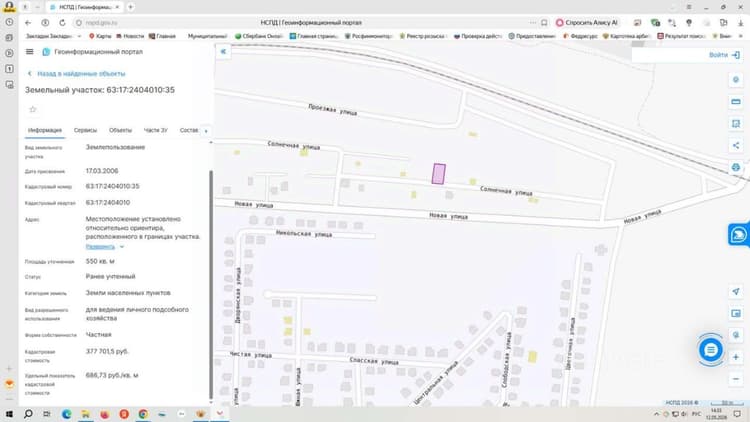The width and height of the screenshot is (750, 422).
Task: Click the info panel vertical scrollbar
Action: click(211, 284)
